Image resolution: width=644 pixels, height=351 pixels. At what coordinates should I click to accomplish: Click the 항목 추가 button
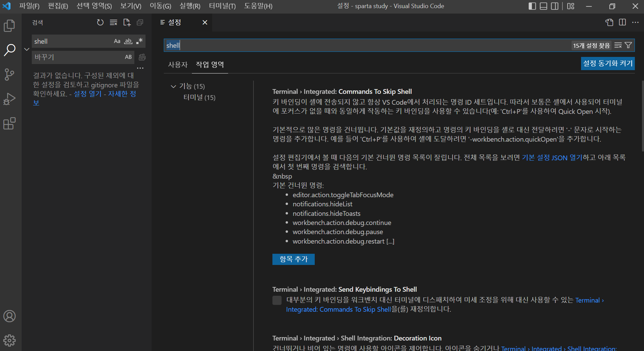pos(293,259)
